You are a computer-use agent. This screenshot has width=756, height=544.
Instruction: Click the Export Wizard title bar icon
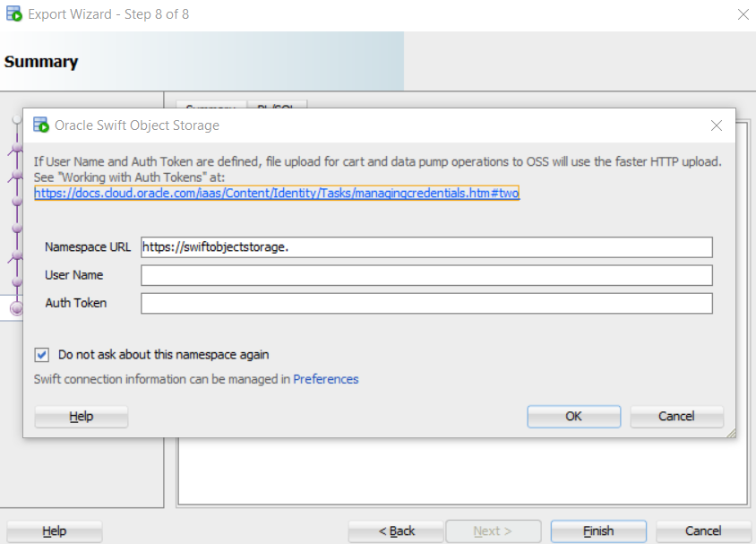coord(14,14)
